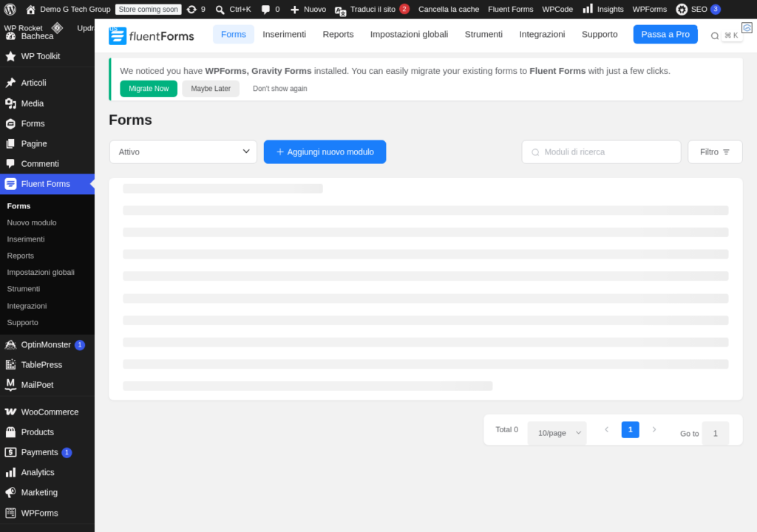Click the comments bubble icon in admin bar

tap(265, 9)
